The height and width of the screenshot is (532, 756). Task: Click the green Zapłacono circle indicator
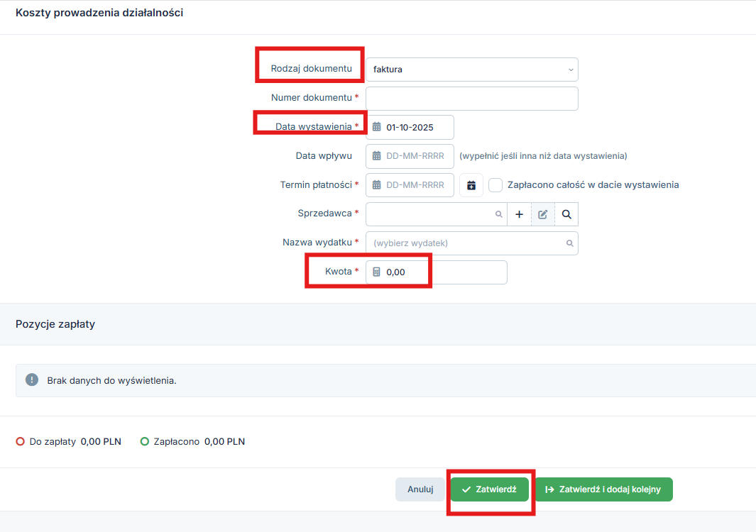click(145, 441)
